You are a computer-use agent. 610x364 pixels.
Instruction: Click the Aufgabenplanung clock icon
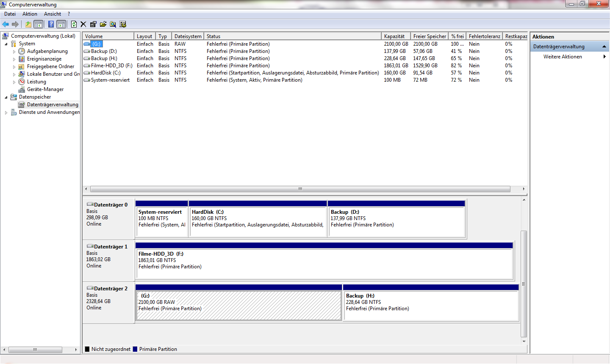22,51
